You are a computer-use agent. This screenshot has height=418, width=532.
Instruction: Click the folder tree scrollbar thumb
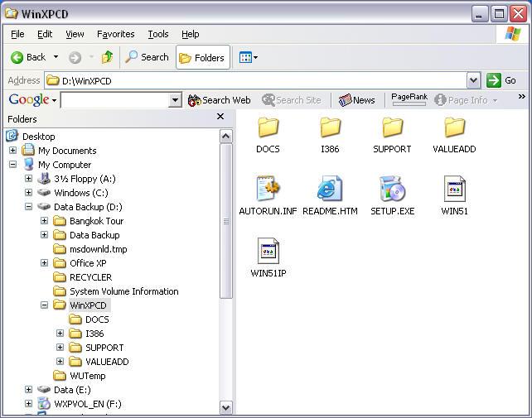tap(226, 221)
